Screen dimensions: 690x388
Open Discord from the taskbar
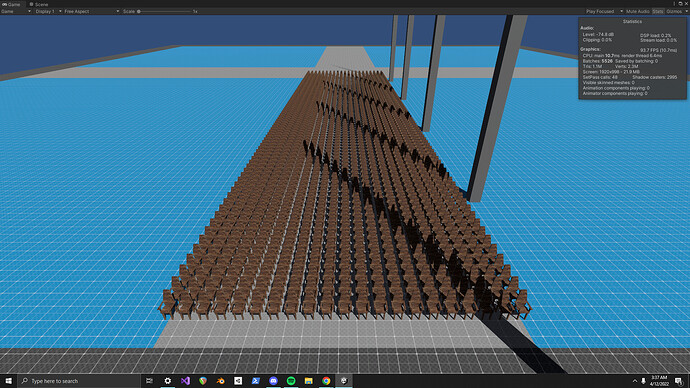point(273,381)
